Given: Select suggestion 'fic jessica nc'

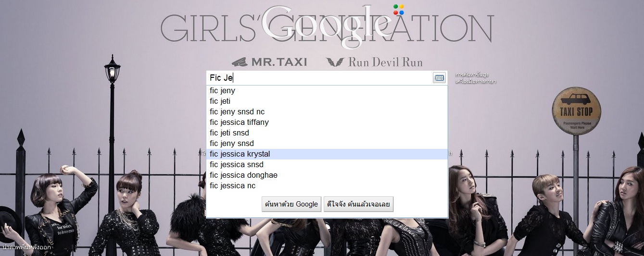Looking at the screenshot, I should (327, 186).
